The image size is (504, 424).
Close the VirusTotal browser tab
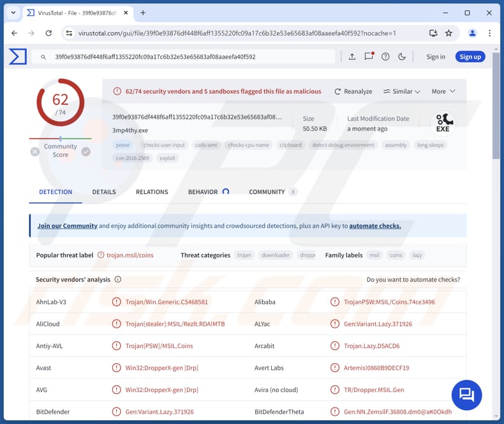point(126,13)
